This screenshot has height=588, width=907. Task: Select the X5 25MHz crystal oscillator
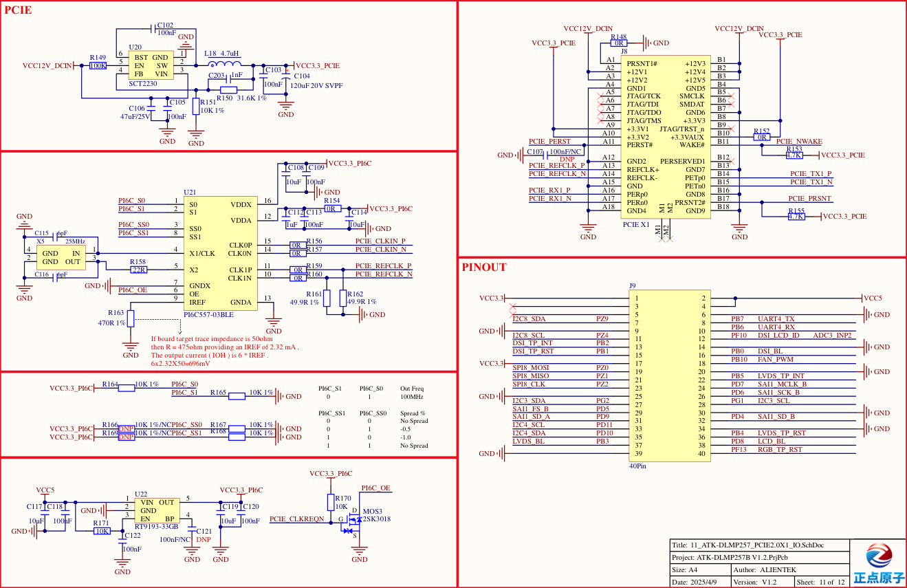(x=61, y=258)
